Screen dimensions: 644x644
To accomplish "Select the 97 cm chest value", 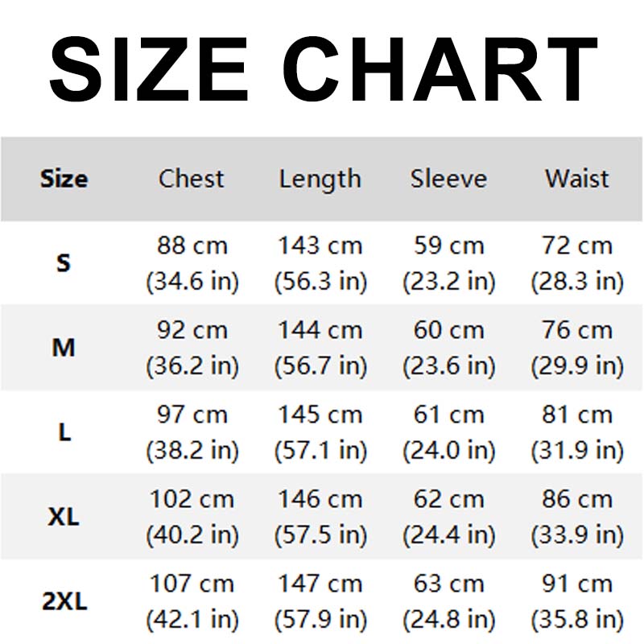I will [192, 415].
